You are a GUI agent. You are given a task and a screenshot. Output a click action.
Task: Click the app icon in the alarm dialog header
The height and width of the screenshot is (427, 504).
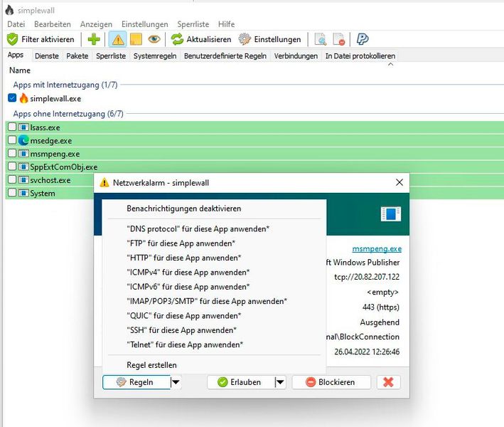click(x=390, y=214)
